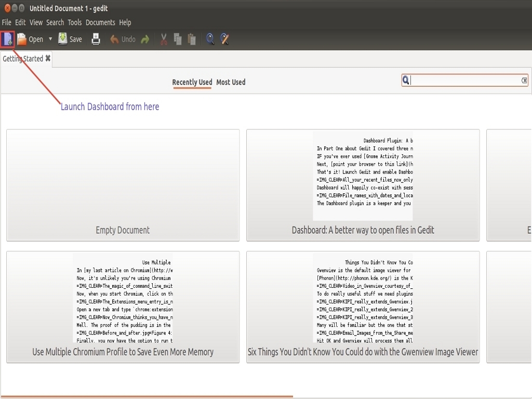Open the View menu
Image resolution: width=532 pixels, height=399 pixels.
click(x=36, y=22)
